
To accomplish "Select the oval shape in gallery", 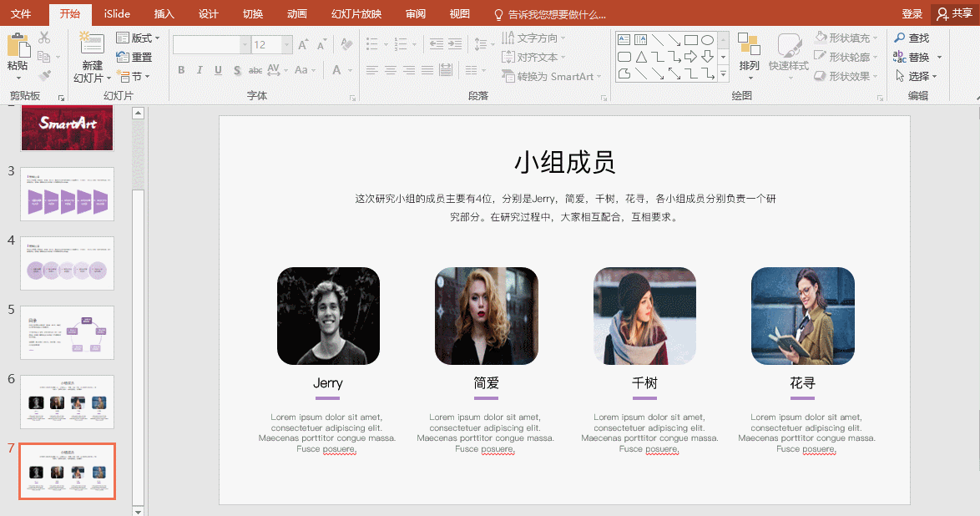I will 708,39.
